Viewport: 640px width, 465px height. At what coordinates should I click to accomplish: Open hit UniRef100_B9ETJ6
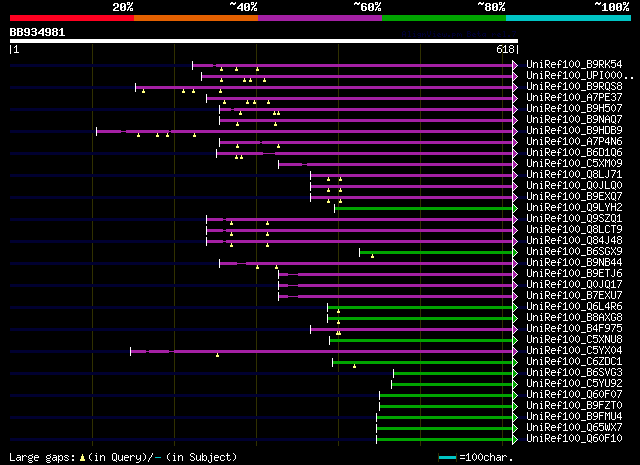(574, 274)
